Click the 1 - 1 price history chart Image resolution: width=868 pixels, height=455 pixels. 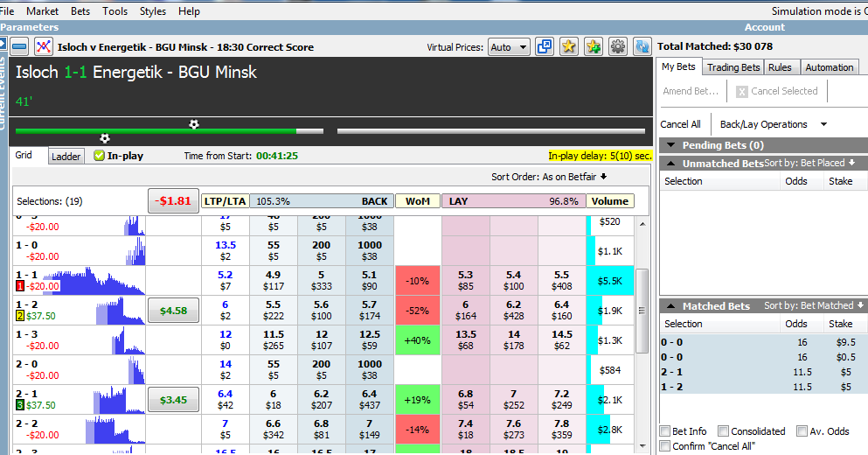pos(94,280)
